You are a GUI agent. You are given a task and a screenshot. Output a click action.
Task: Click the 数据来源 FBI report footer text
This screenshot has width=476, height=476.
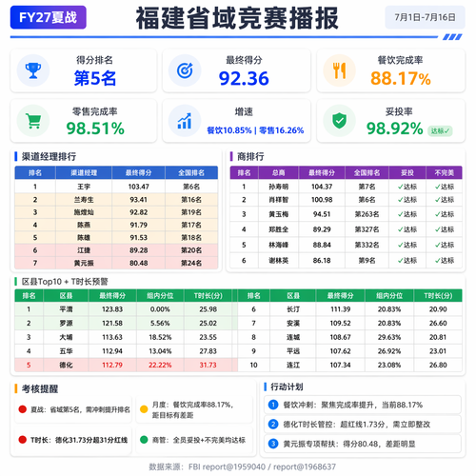tap(242, 466)
